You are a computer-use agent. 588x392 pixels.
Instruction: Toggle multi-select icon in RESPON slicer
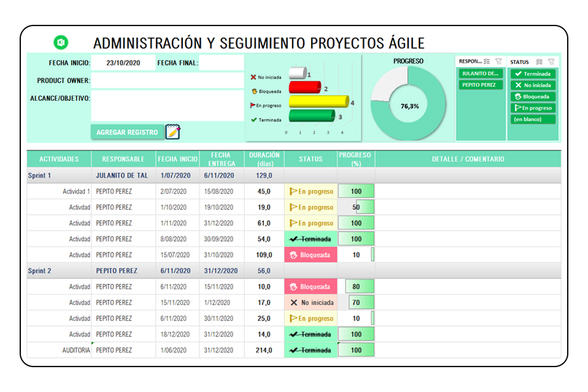click(487, 61)
